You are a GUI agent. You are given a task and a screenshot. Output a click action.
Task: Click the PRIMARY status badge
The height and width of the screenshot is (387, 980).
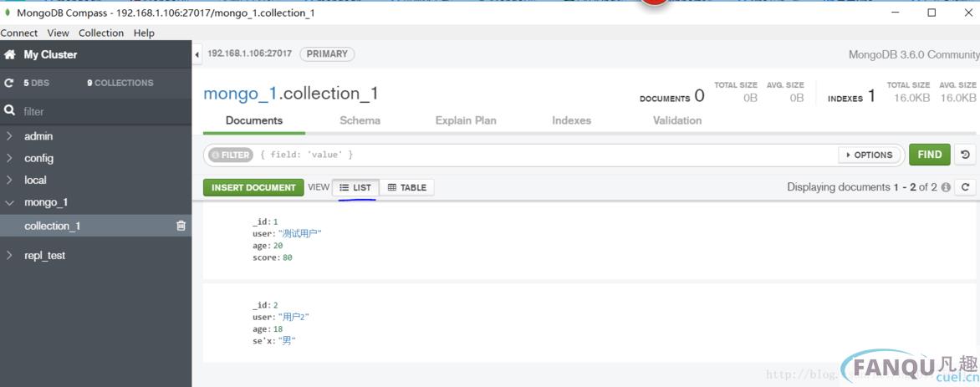327,54
